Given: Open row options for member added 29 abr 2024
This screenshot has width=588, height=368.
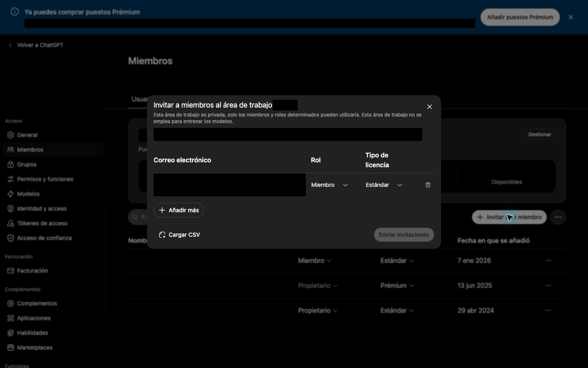Looking at the screenshot, I should pyautogui.click(x=548, y=310).
